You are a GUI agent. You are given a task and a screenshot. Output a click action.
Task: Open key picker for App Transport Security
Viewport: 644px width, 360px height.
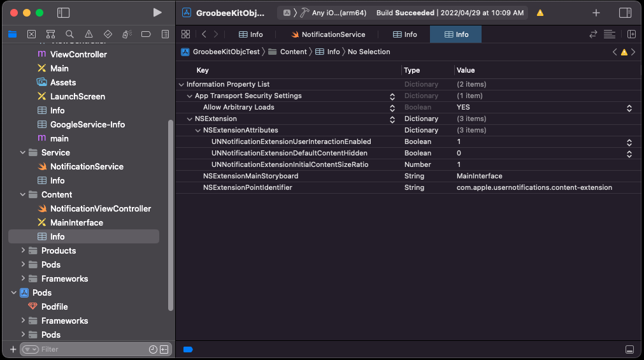(392, 96)
